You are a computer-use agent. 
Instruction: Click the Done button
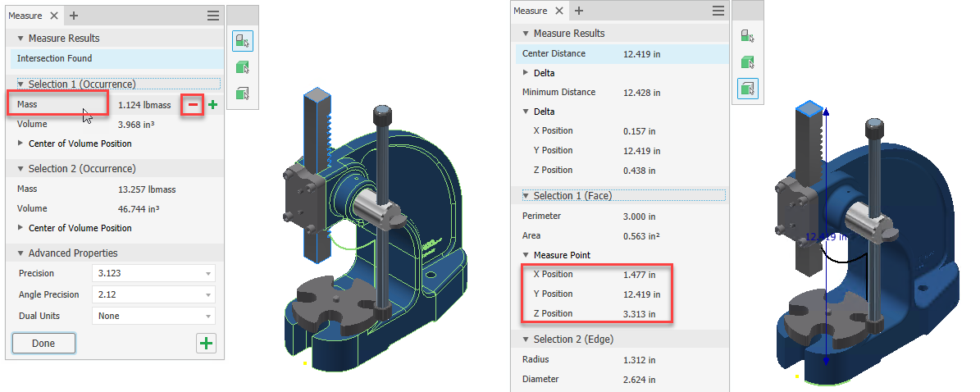(43, 344)
